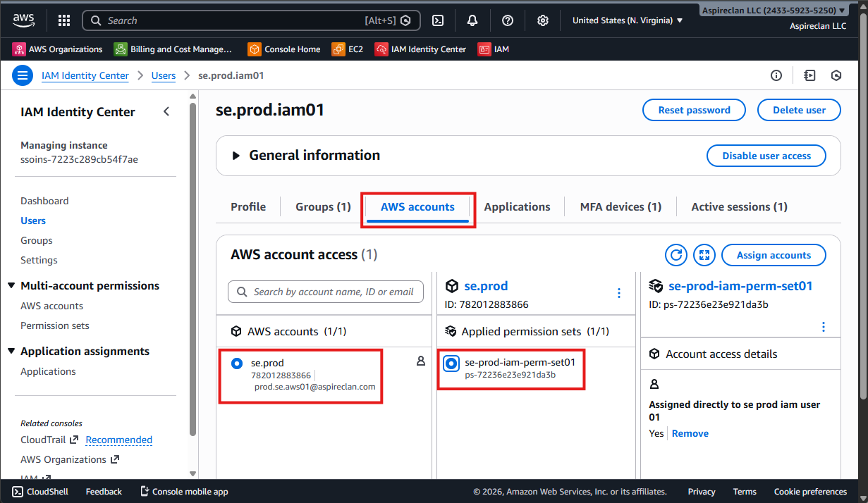Refresh the AWS account access list
This screenshot has width=868, height=503.
pos(676,255)
